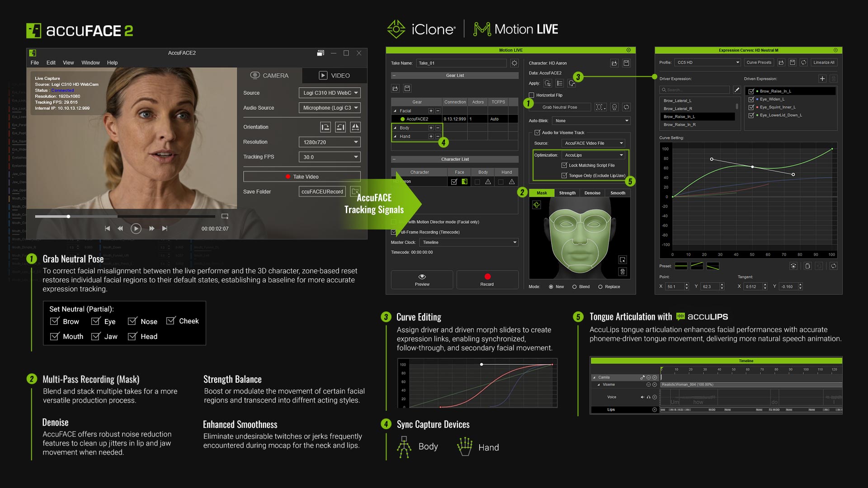Click load icon in Expression Curves toolbar

point(781,62)
